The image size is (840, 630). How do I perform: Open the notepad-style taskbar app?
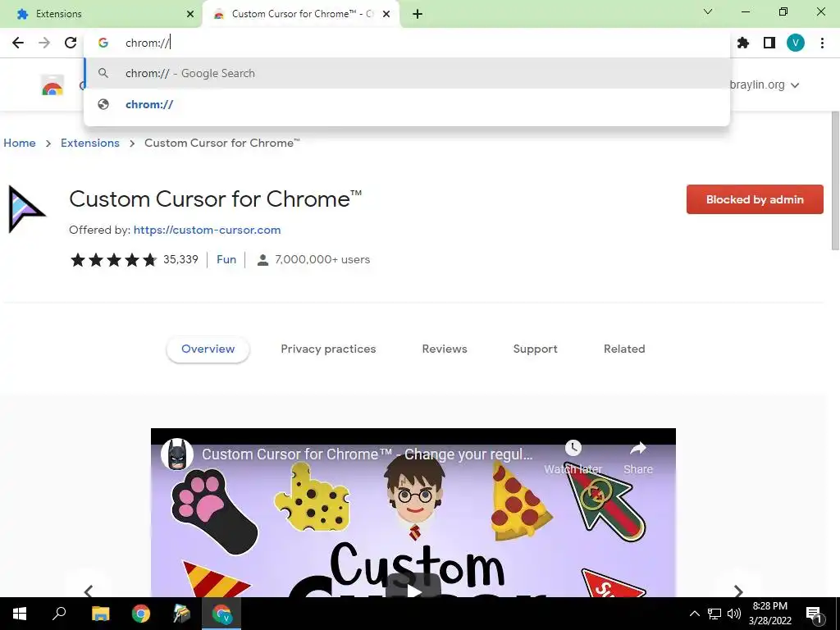(181, 614)
